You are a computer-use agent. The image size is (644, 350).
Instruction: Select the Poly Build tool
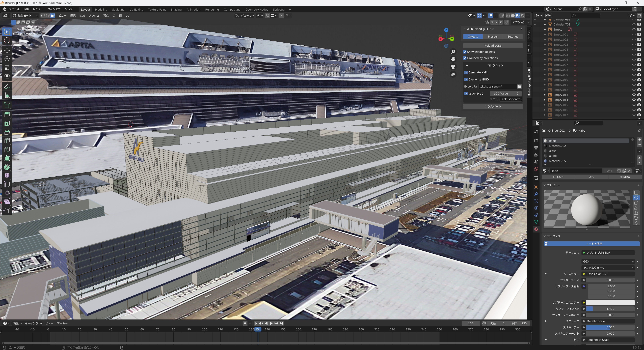7,158
